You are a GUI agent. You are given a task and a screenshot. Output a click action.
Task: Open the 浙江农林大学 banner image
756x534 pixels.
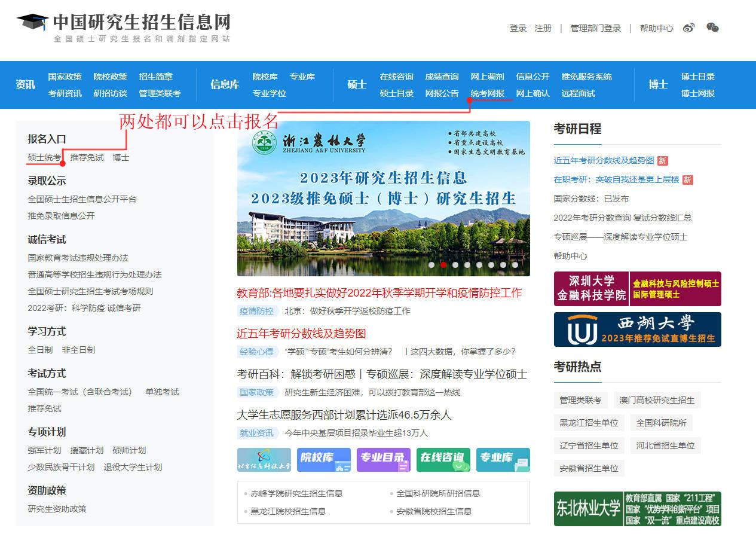[384, 198]
